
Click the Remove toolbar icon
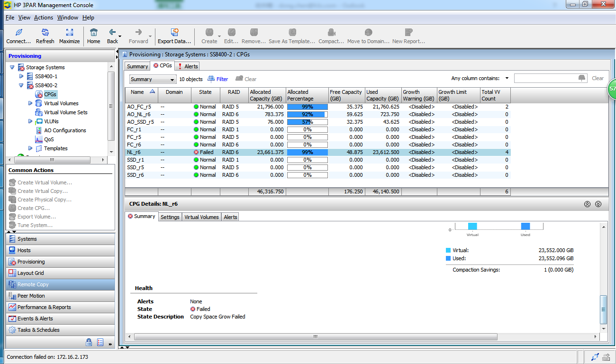(254, 32)
